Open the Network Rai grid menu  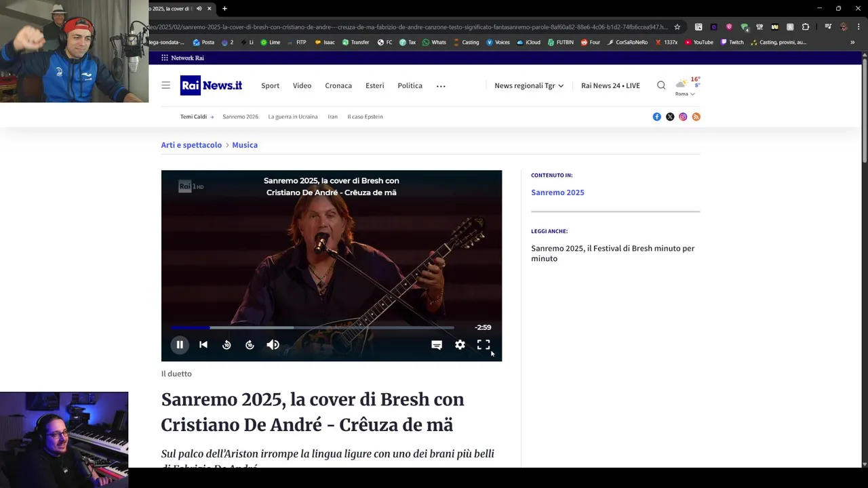[182, 58]
